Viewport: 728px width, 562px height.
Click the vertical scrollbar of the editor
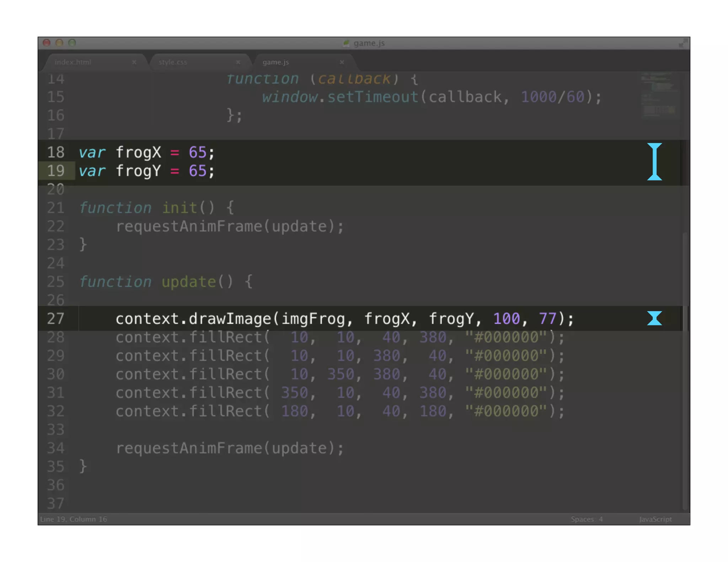[685, 371]
